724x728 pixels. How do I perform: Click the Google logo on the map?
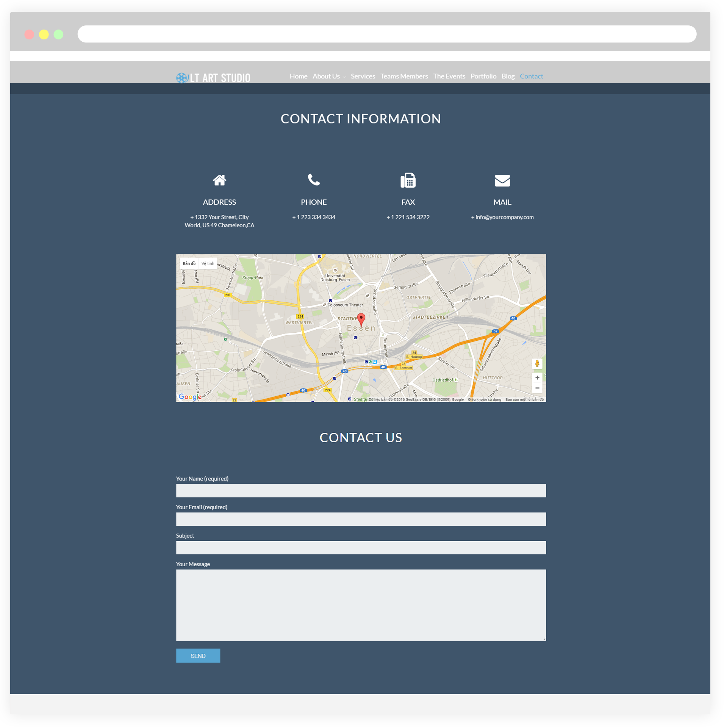[x=190, y=397]
